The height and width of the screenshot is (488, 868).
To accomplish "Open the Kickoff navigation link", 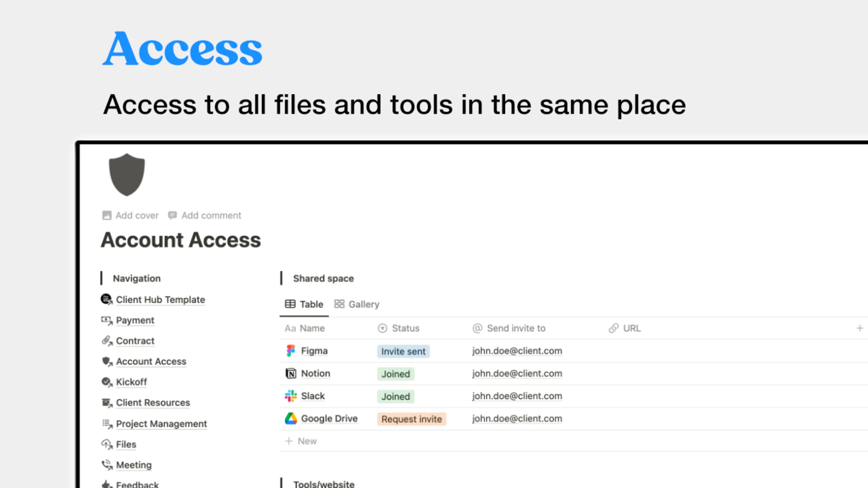I will coord(131,382).
